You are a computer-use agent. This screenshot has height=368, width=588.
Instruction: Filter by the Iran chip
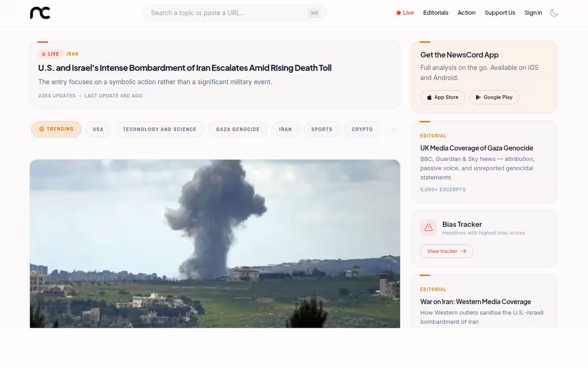(x=285, y=130)
